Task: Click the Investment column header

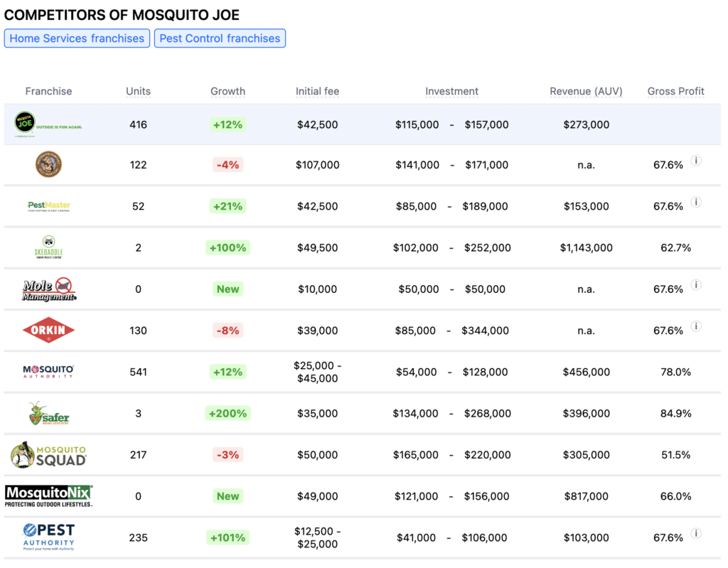Action: (x=451, y=91)
